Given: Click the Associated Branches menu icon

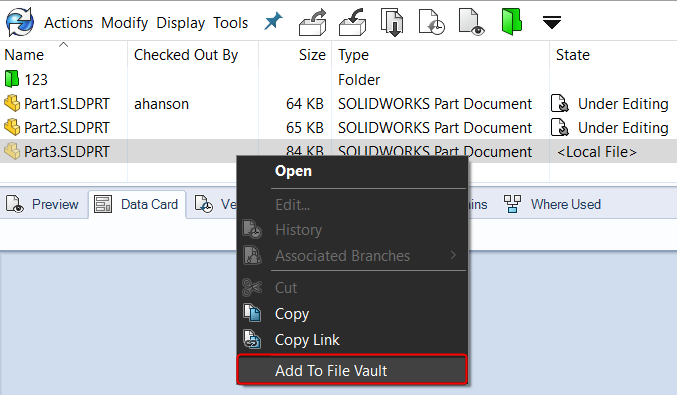Looking at the screenshot, I should click(252, 255).
